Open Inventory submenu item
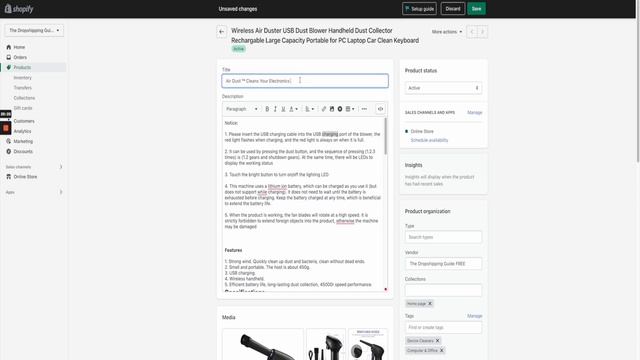Screen dimensions: 640x360 [22, 78]
